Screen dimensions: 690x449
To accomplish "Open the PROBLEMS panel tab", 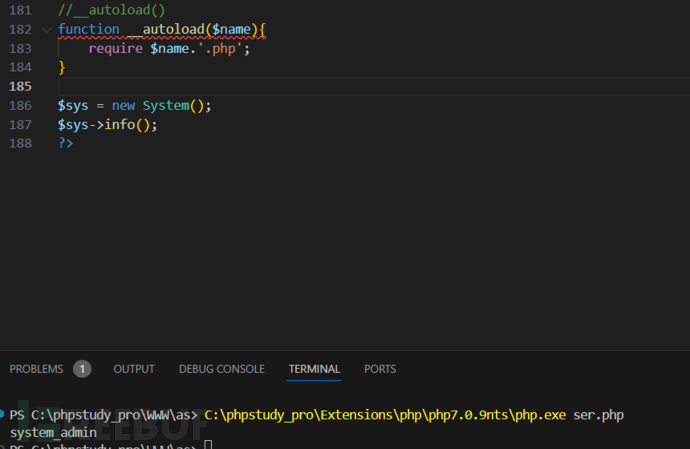I will pyautogui.click(x=36, y=369).
